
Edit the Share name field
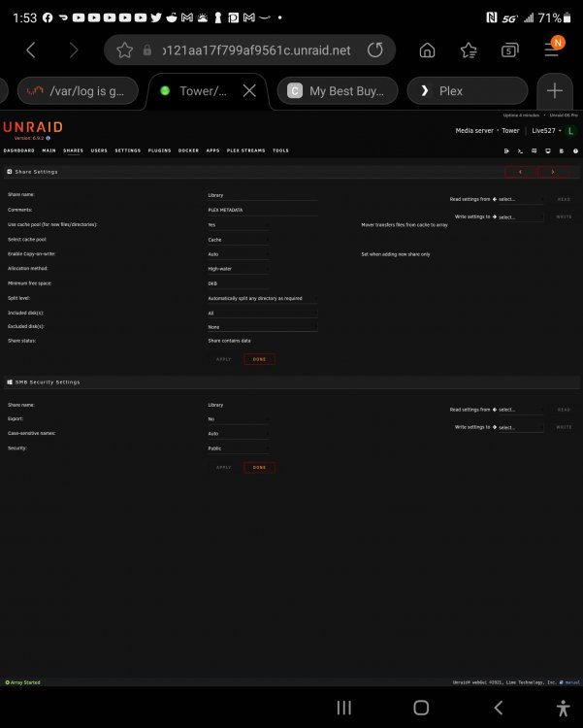pyautogui.click(x=262, y=195)
